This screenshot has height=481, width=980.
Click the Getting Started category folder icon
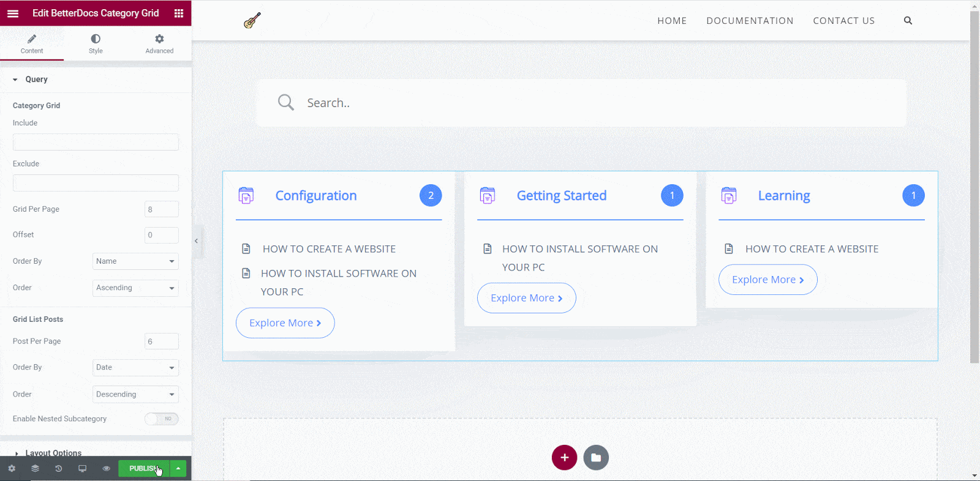tap(488, 196)
